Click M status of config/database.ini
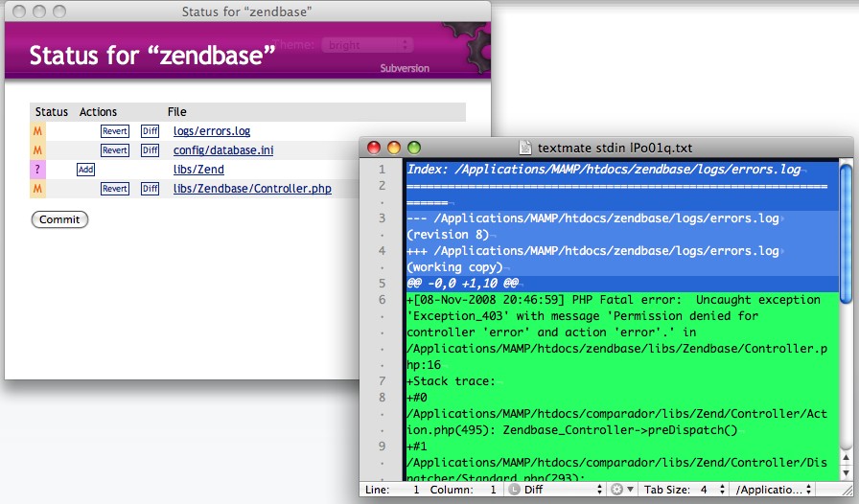Viewport: 859px width, 504px height. coord(37,150)
